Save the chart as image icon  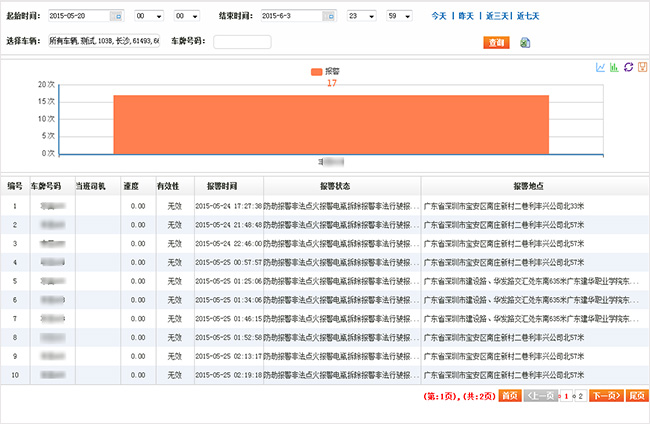point(642,67)
